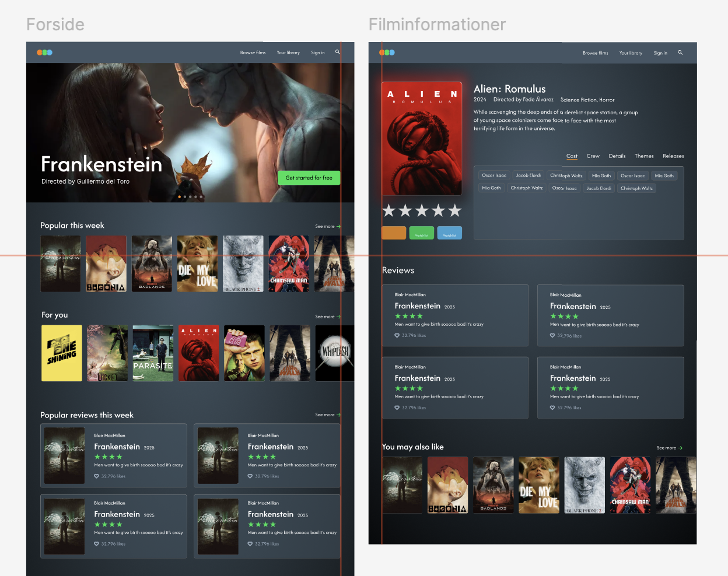Click the large Frankenstein hero title

point(101,164)
